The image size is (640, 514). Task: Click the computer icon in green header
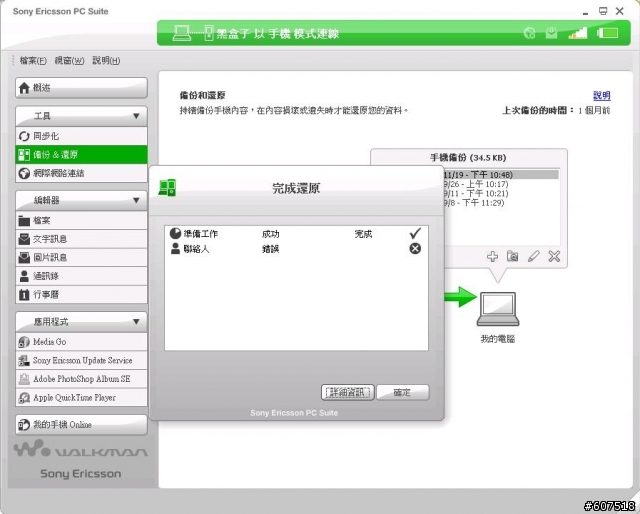(181, 33)
